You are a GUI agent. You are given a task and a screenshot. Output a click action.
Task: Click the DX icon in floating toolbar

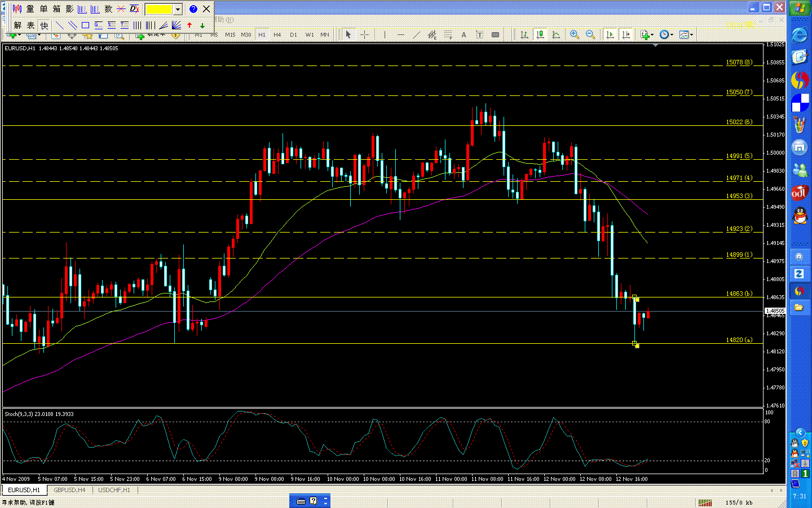coord(134,9)
